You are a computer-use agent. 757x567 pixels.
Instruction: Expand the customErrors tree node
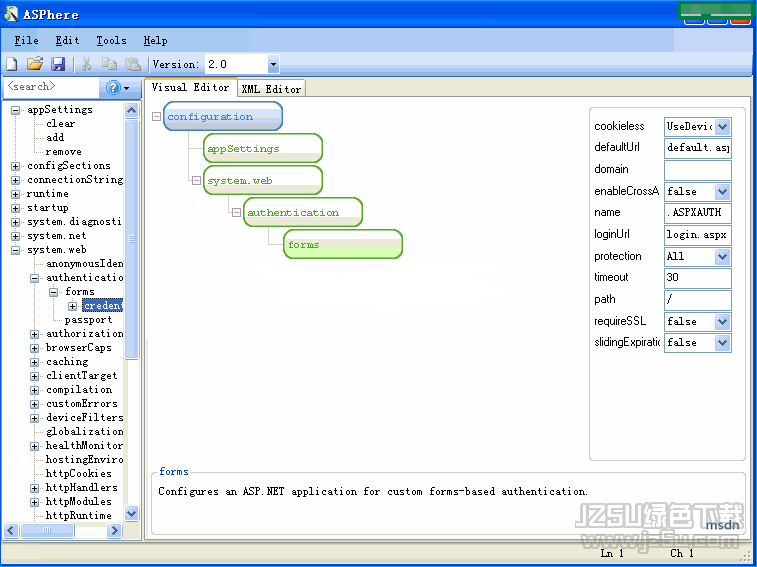coord(35,404)
